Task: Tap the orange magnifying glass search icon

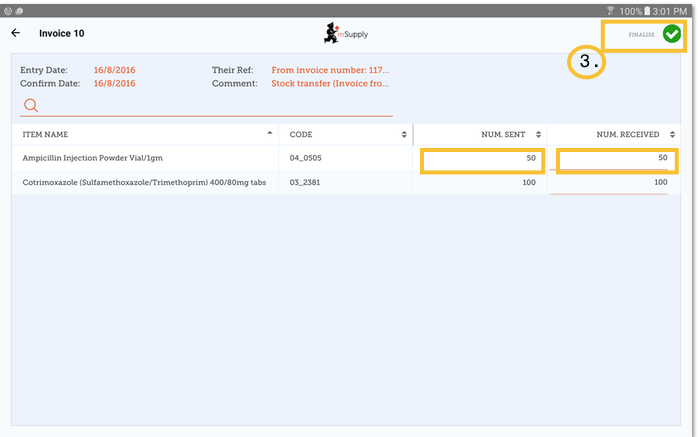Action: (30, 106)
